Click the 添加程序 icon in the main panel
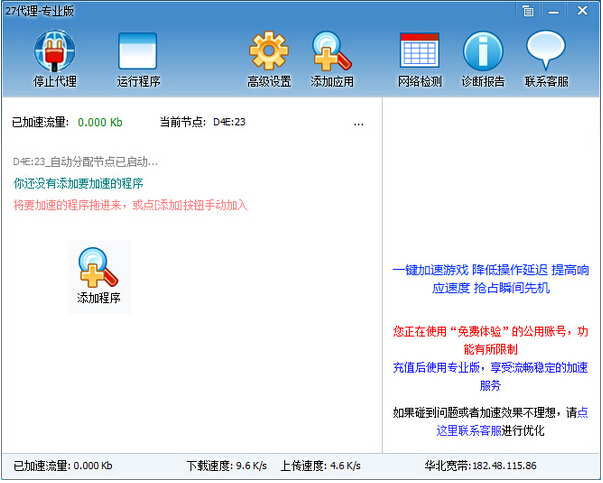603x483 pixels. pos(99,277)
